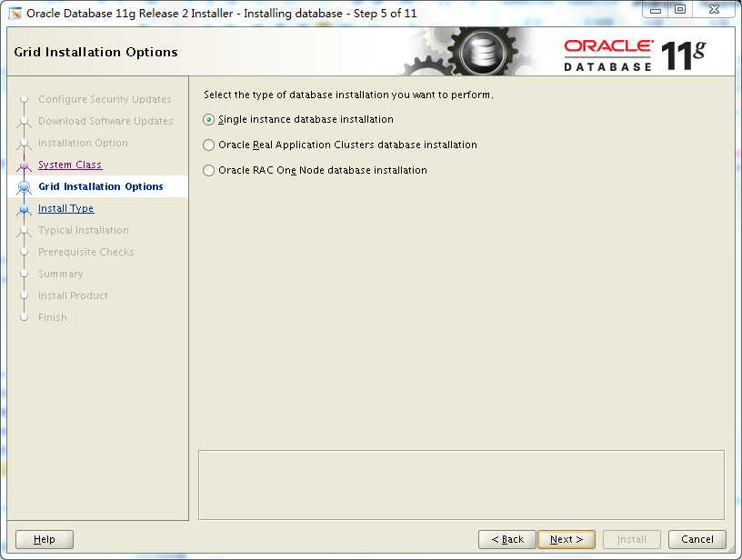Screen dimensions: 742x560
Task: Click the empty message box area
Action: [461, 485]
